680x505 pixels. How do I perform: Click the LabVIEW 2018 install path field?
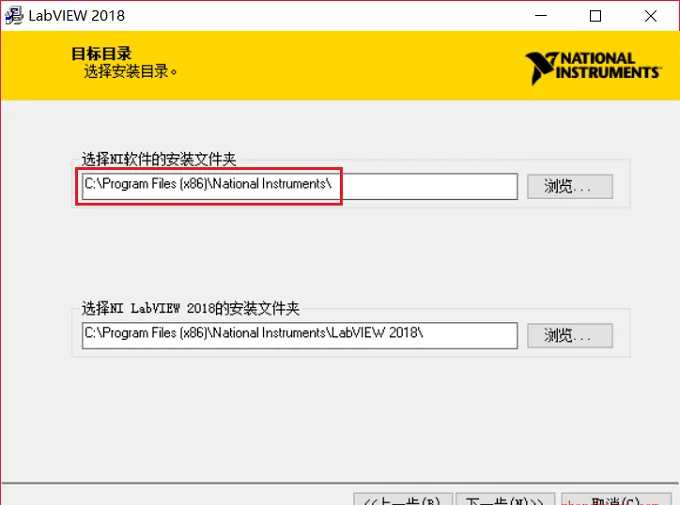pyautogui.click(x=300, y=335)
